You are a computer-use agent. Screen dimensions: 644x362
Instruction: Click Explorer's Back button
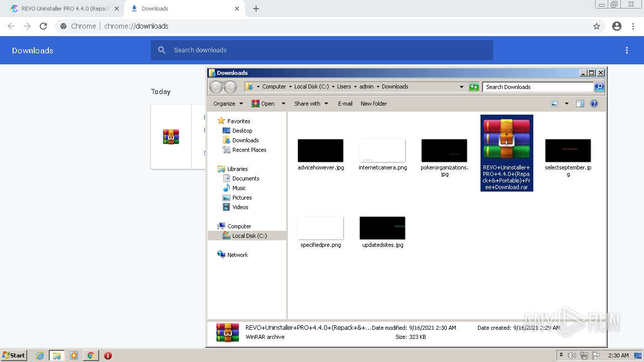click(216, 87)
